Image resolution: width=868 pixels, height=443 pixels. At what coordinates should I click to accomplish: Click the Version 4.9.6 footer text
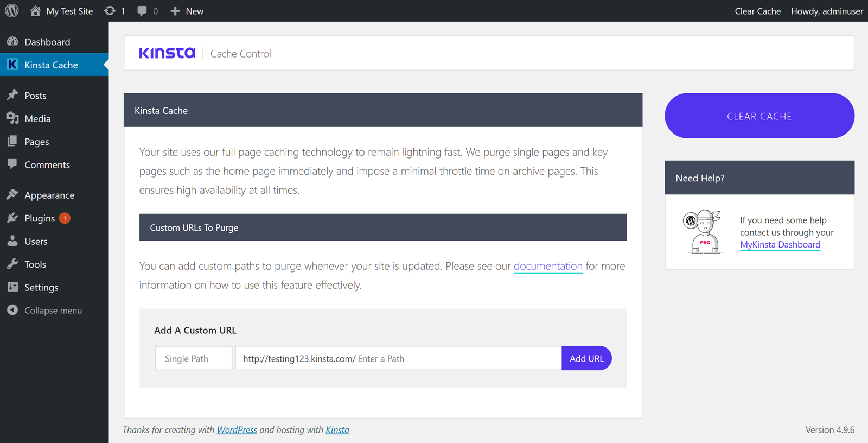(830, 429)
